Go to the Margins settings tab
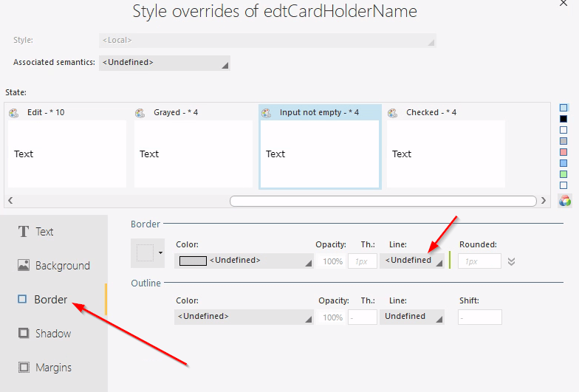Viewport: 579px width, 392px height. click(x=53, y=368)
